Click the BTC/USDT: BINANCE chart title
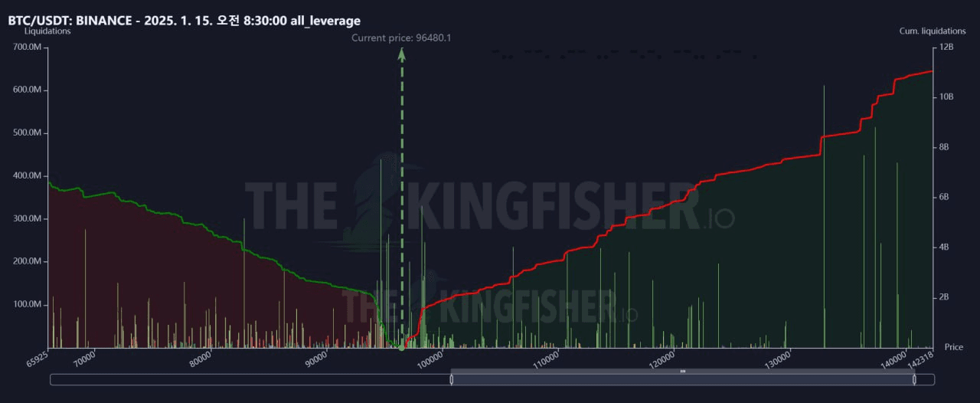This screenshot has height=403, width=980. [185, 21]
